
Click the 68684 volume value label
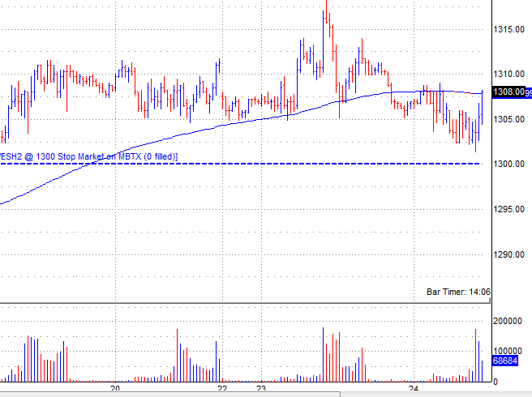coord(505,361)
